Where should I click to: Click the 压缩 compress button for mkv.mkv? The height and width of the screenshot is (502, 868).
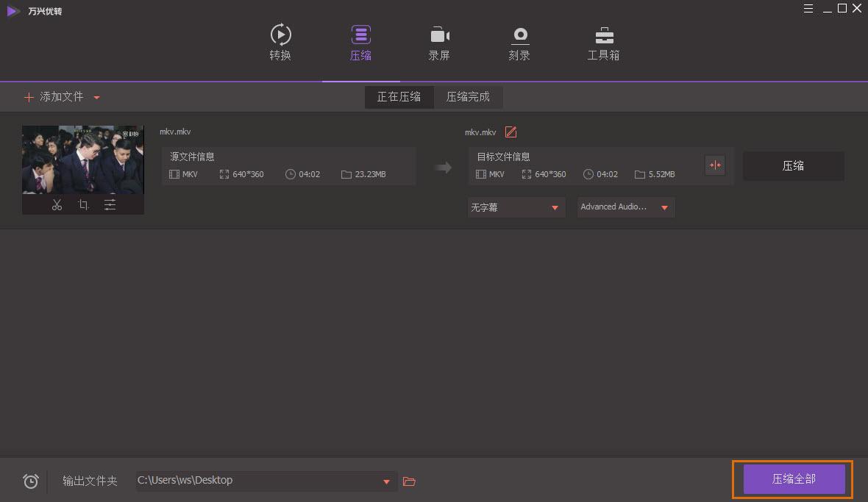click(x=793, y=165)
